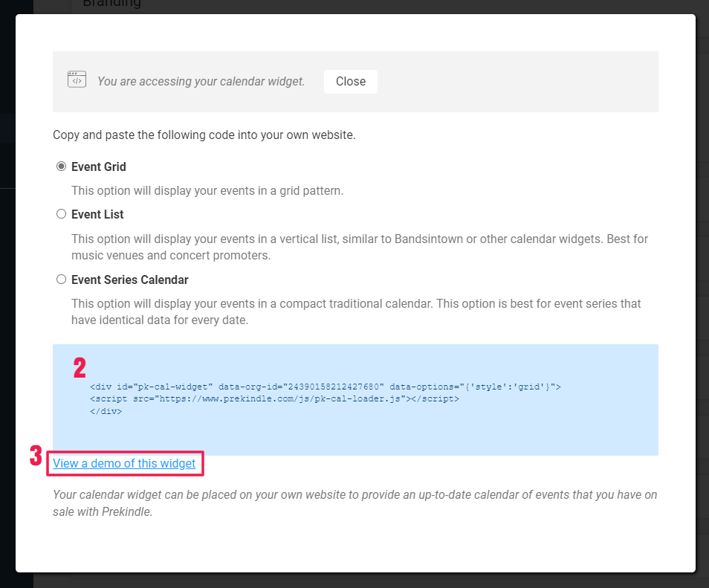The image size is (709, 588).
Task: Close the calendar widget notice
Action: tap(351, 82)
